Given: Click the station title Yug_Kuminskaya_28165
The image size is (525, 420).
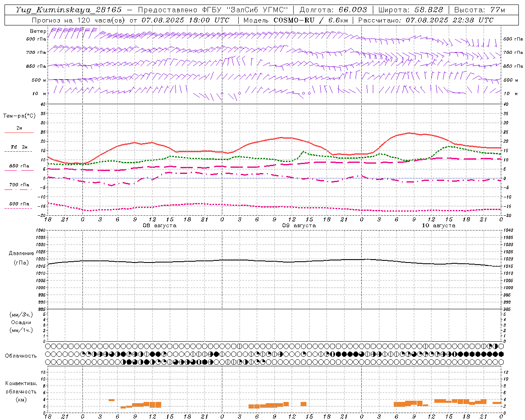Looking at the screenshot, I should [x=68, y=10].
